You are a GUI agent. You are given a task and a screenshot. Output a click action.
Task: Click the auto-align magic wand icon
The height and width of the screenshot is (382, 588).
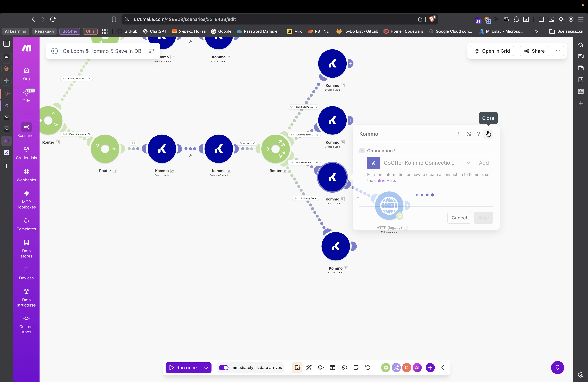(309, 367)
